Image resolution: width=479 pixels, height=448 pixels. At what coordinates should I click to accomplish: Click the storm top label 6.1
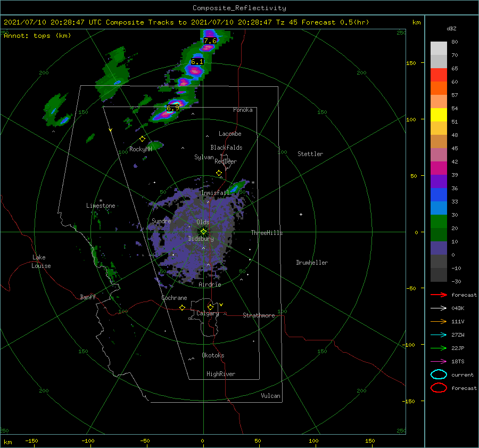click(x=197, y=62)
